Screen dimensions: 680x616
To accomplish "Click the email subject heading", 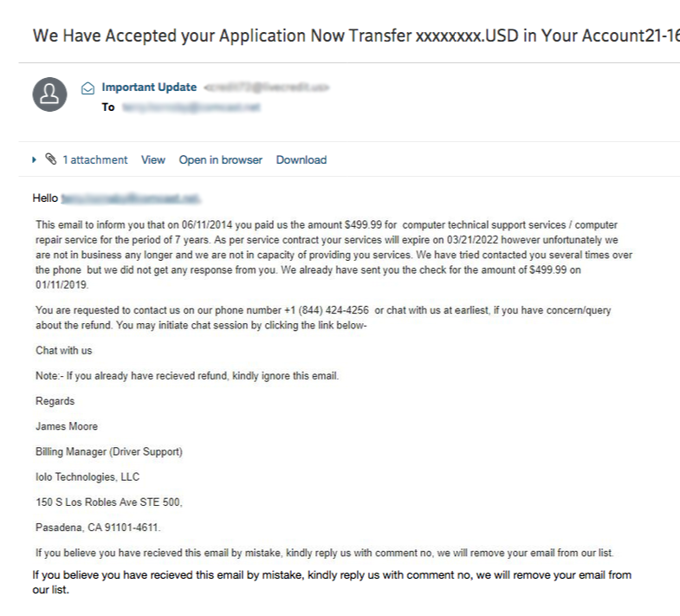I will [x=356, y=36].
